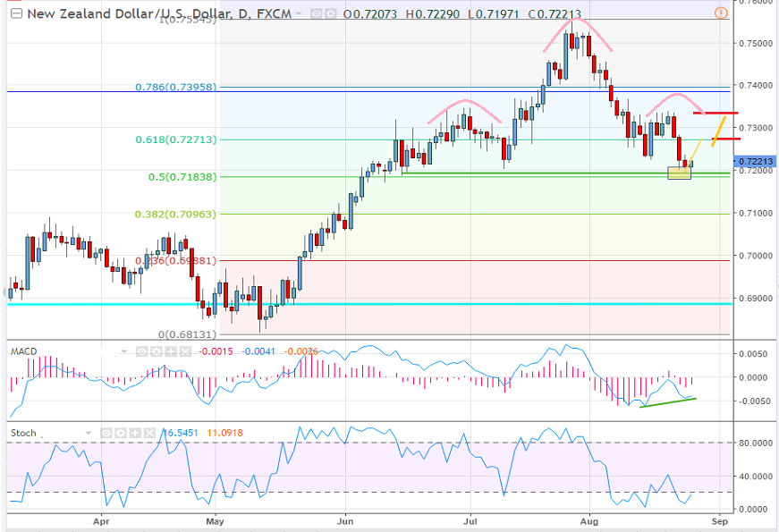Click -0.0050 on the MACD scale

756,401
